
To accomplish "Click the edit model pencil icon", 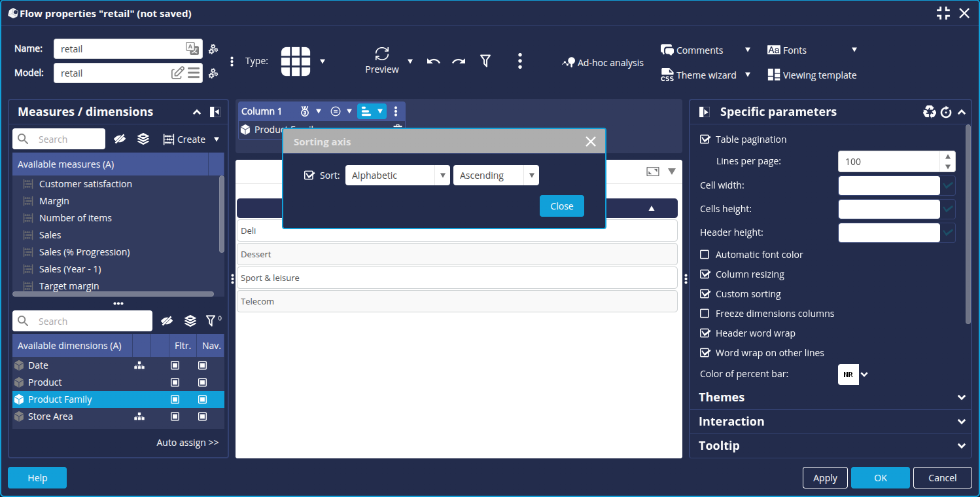I will click(177, 73).
